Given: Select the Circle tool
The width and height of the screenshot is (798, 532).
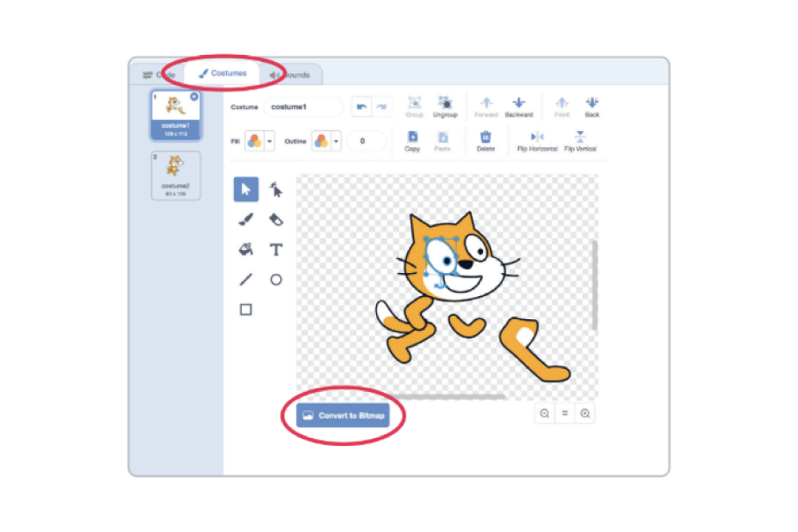Looking at the screenshot, I should click(x=277, y=279).
